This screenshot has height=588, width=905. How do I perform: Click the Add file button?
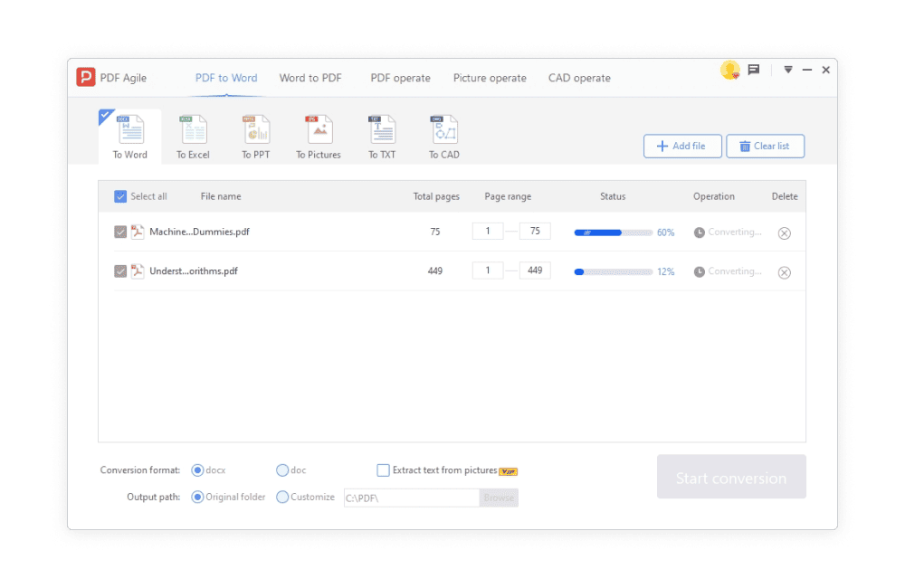click(x=681, y=147)
